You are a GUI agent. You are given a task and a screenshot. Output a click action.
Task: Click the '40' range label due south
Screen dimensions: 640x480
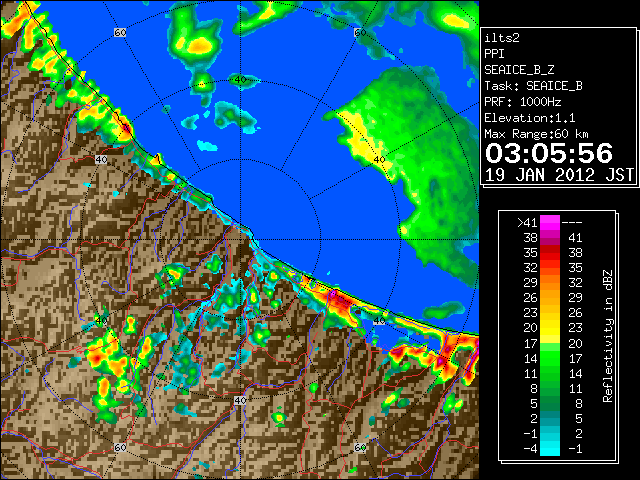click(240, 400)
